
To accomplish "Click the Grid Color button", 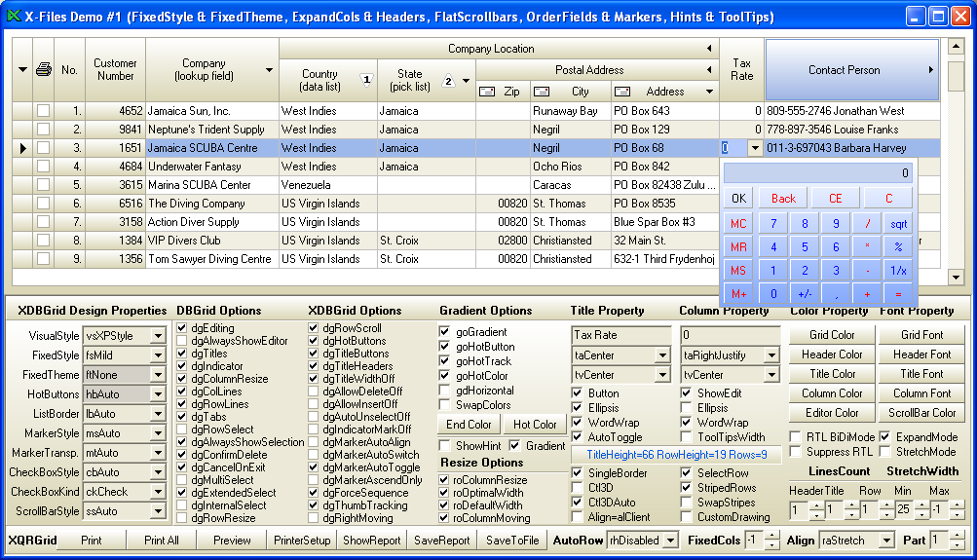I will (831, 335).
